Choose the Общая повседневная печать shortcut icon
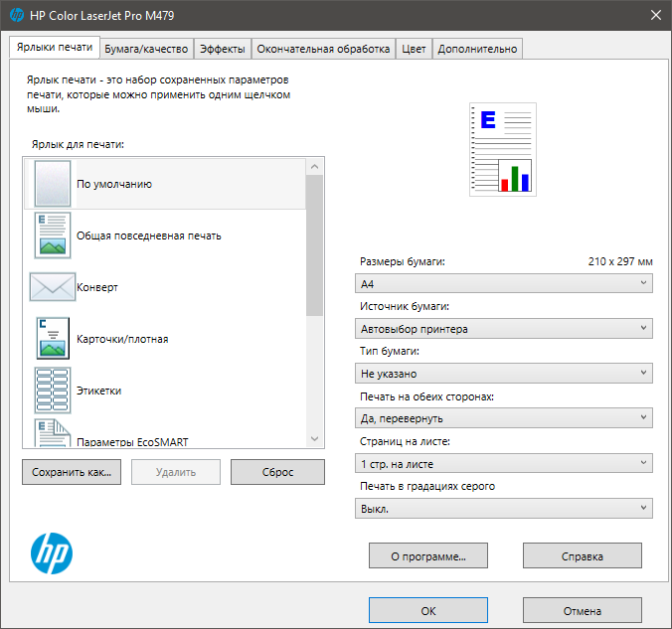The height and width of the screenshot is (629, 672). pyautogui.click(x=53, y=236)
